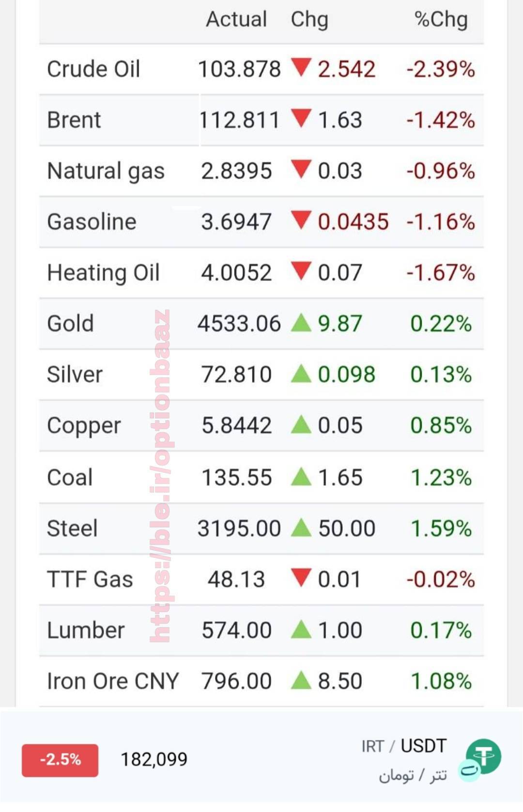523x812 pixels.
Task: Open the Natural gas commodity link
Action: tap(106, 171)
